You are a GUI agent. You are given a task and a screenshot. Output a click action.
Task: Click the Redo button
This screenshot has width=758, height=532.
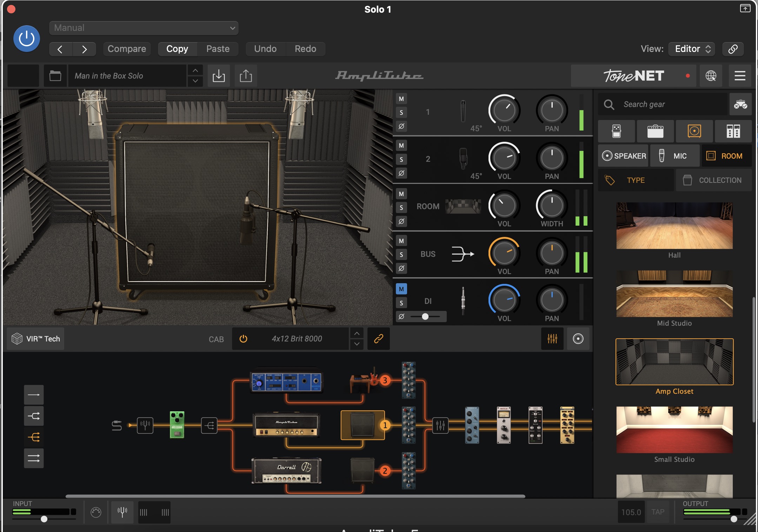coord(306,49)
